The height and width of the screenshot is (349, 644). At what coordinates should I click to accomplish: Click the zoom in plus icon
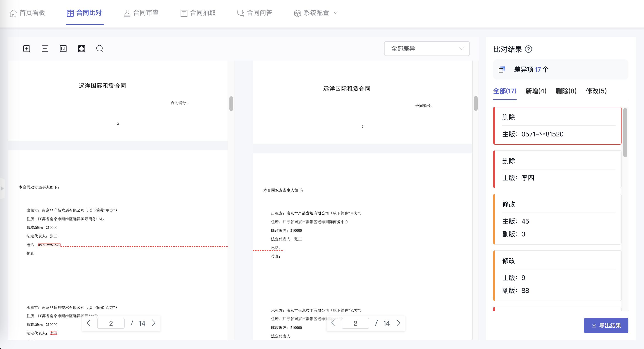coord(27,49)
